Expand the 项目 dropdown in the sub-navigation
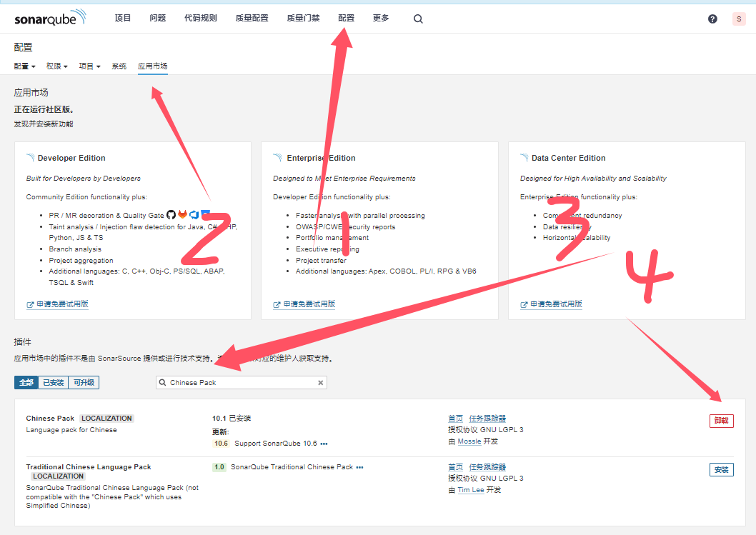 (x=90, y=66)
